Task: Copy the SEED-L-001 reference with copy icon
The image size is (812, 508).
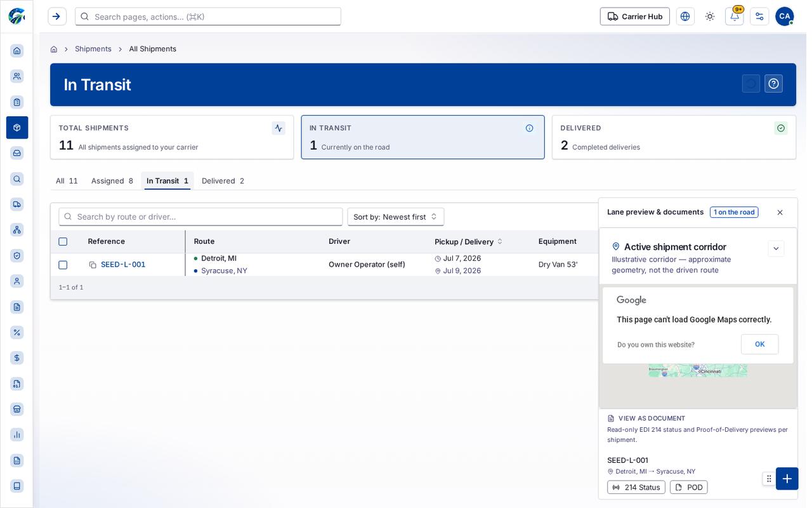Action: point(93,265)
